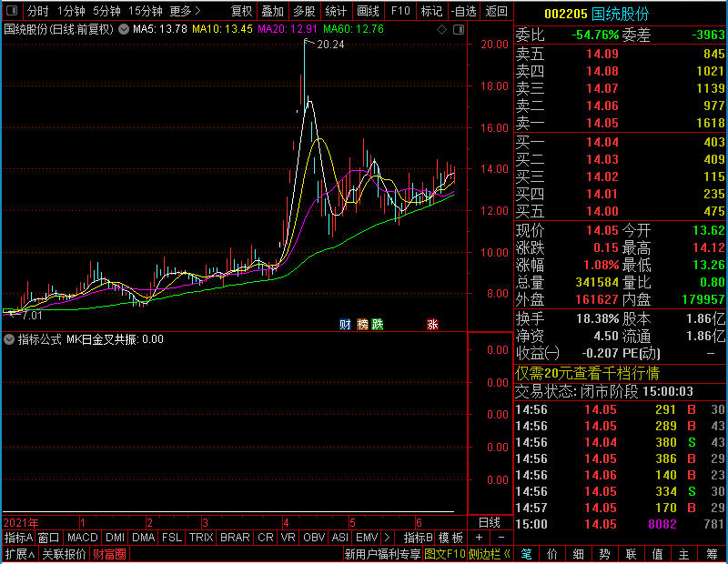The width and height of the screenshot is (728, 564).
Task: Switch indicator to DMA
Action: [144, 538]
